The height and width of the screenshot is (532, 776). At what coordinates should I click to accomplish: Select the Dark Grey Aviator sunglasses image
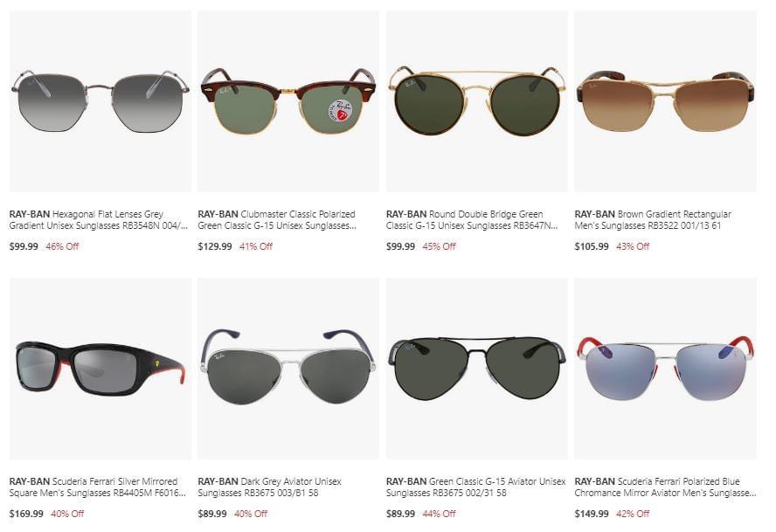click(x=288, y=369)
